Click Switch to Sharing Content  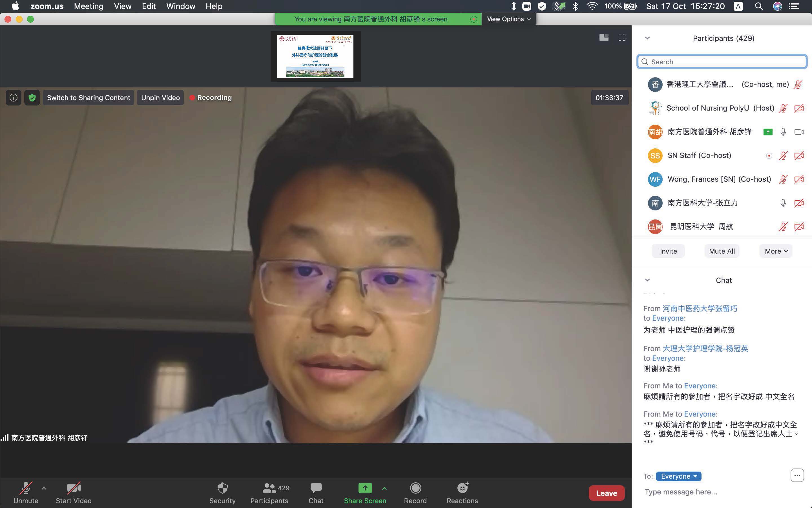click(x=88, y=98)
